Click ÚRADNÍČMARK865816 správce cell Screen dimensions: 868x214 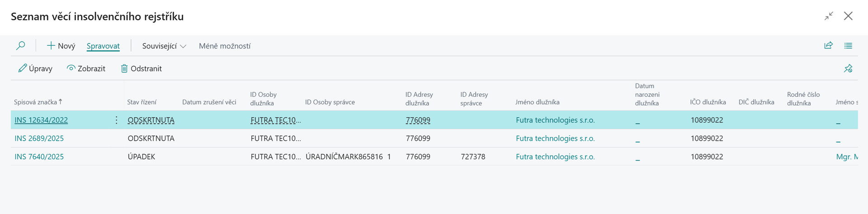pyautogui.click(x=344, y=157)
